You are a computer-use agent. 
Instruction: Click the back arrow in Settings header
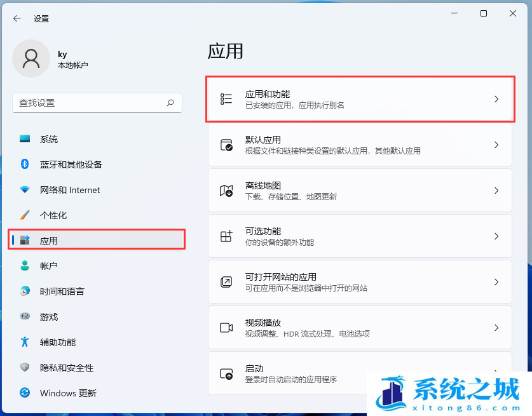point(17,18)
